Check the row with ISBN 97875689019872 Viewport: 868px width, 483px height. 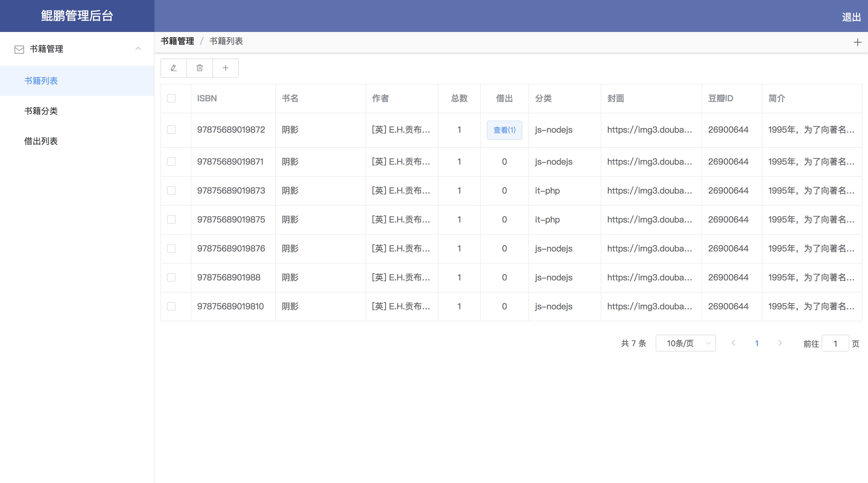171,130
